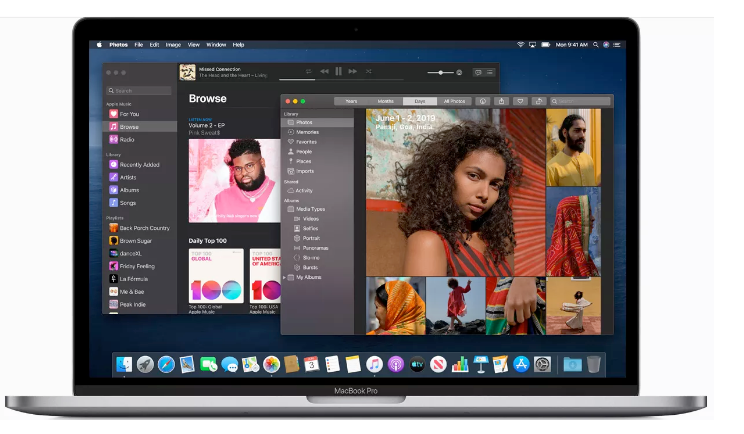Expand the My Albums disclosure triangle
The image size is (744, 434).
point(284,277)
